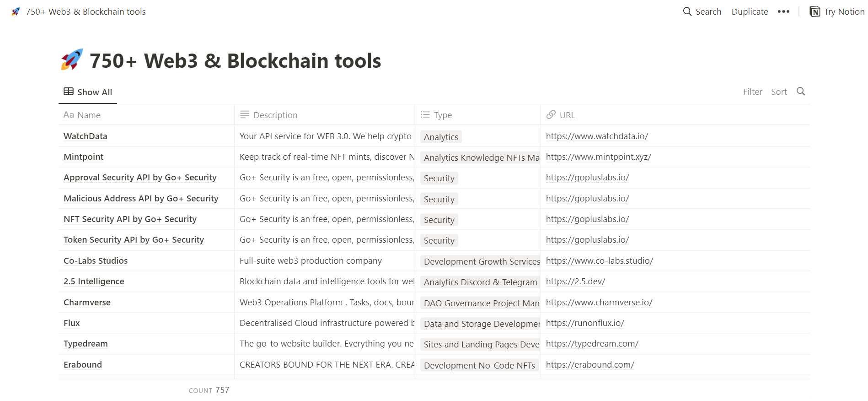Click the Search button in the top bar
Screen dimensions: 868x401
(702, 11)
